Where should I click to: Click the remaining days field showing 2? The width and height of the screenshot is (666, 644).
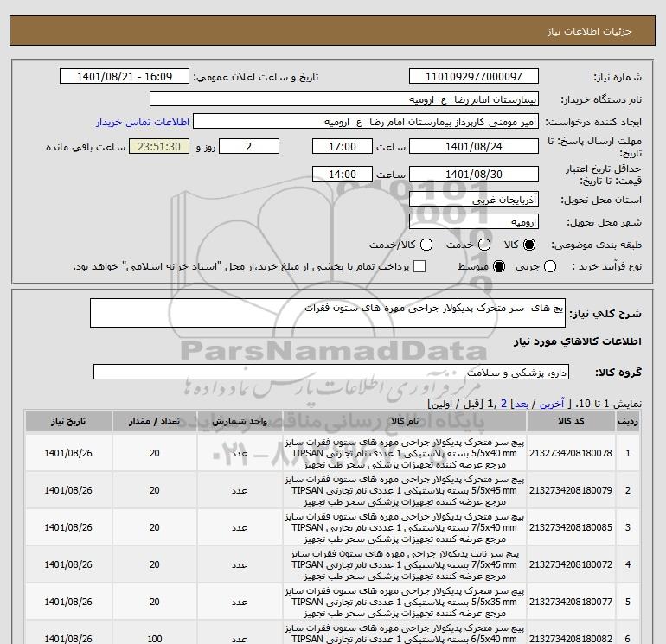click(249, 146)
